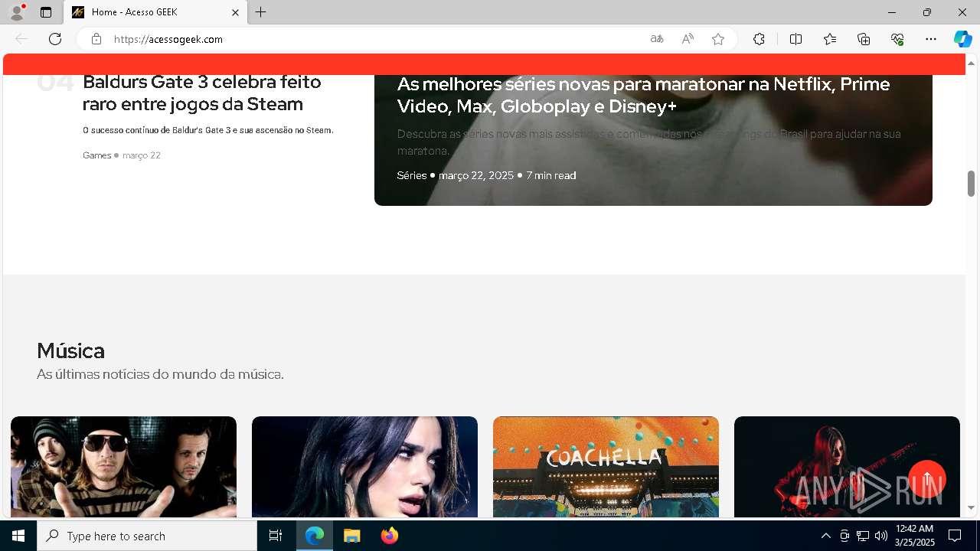
Task: Click the address bar URL
Action: (x=168, y=39)
